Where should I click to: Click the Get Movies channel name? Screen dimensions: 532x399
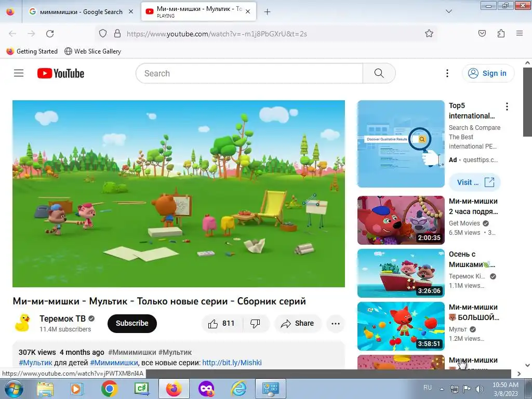point(464,223)
